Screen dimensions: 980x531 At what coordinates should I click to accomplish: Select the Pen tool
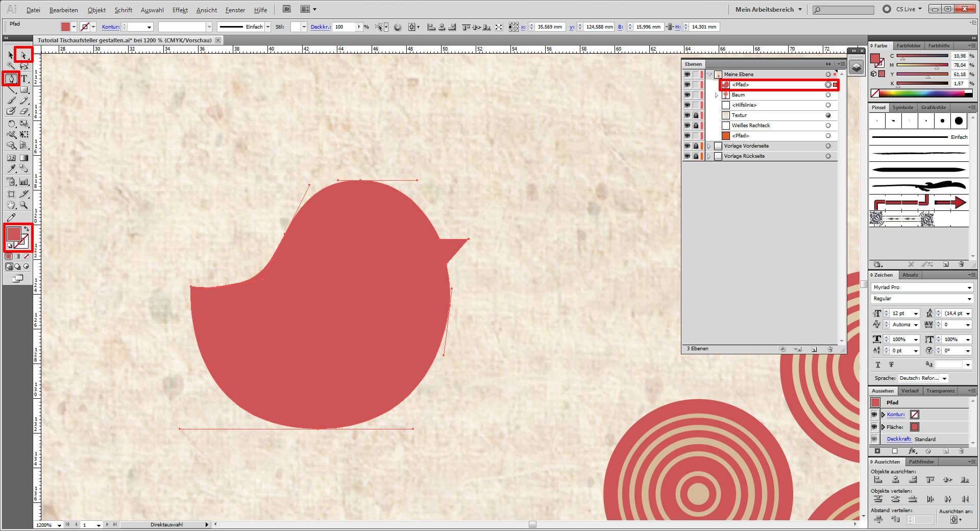11,79
